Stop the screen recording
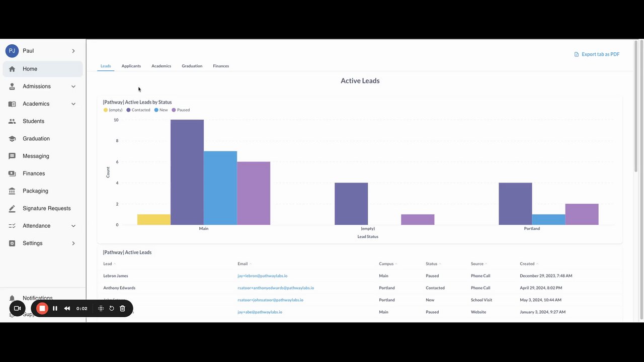 (42, 308)
